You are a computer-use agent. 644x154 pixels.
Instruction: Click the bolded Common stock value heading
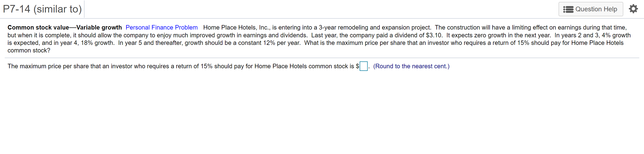coord(64,27)
